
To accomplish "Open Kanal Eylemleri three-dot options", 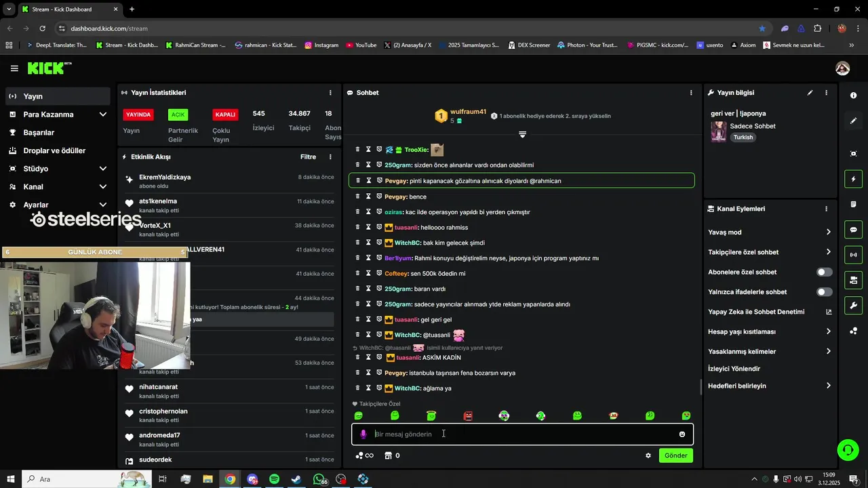I will click(x=826, y=209).
